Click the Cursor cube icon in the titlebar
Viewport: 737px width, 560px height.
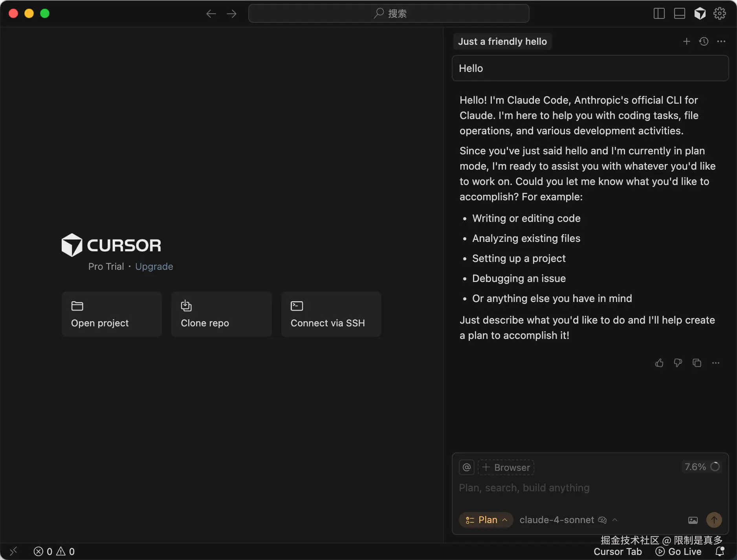700,13
